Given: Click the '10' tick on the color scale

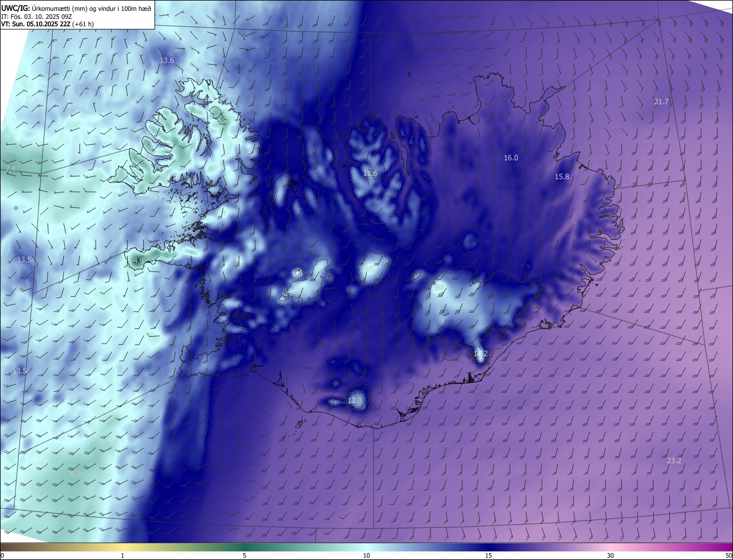Looking at the screenshot, I should (x=366, y=555).
